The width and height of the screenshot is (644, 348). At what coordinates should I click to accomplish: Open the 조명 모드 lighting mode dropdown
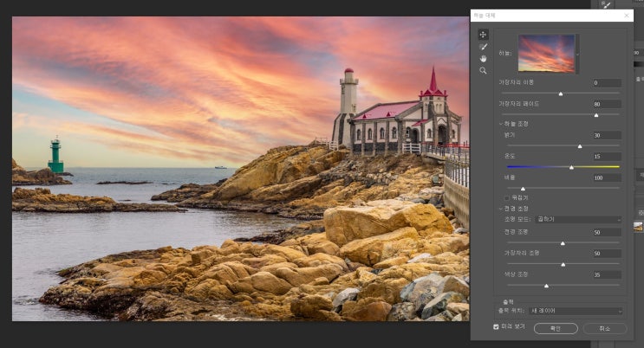click(578, 220)
